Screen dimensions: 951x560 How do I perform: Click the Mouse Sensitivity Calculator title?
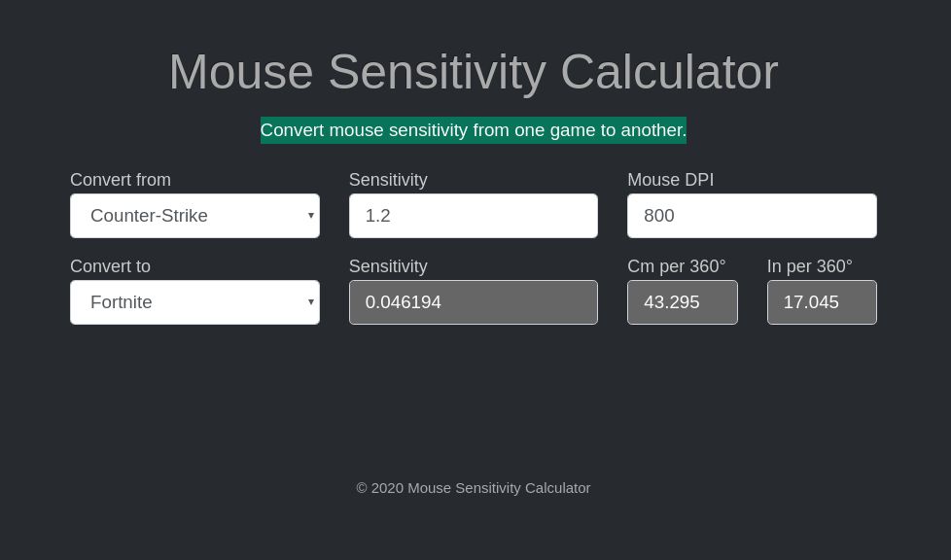474,71
